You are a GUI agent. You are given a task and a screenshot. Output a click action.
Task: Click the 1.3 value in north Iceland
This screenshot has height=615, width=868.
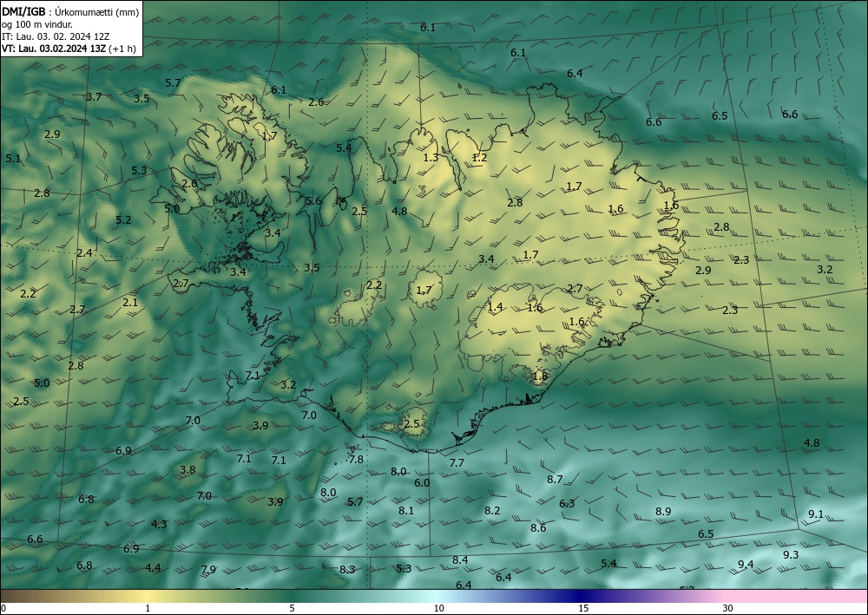click(x=431, y=158)
